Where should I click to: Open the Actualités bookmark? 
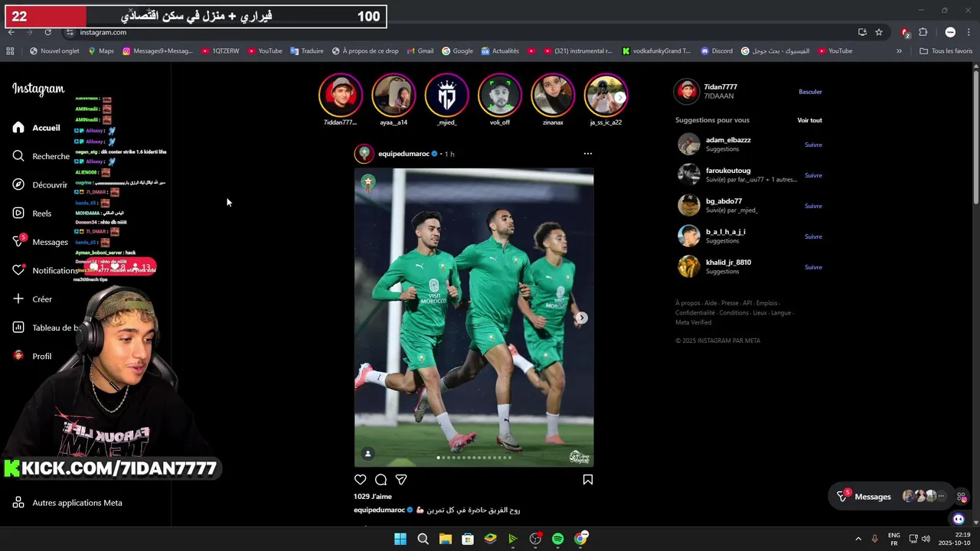(500, 51)
